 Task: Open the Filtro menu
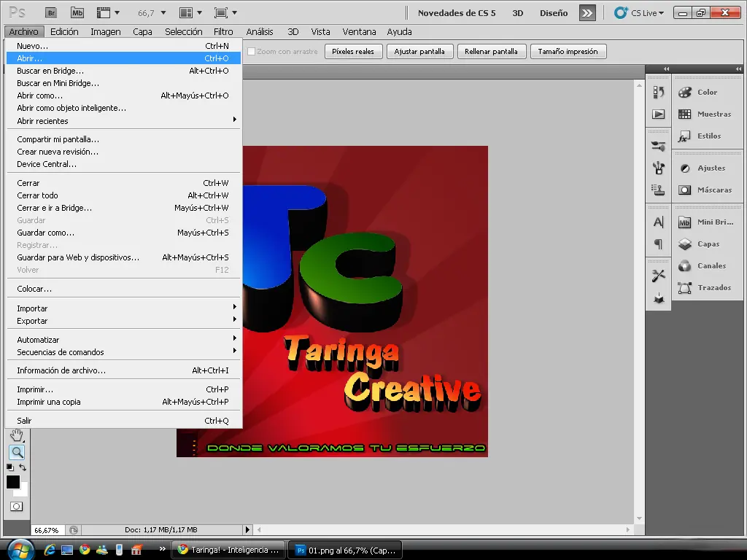[223, 31]
